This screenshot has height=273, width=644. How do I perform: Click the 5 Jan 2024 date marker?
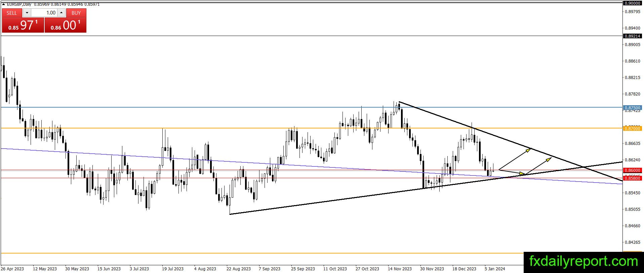point(495,269)
